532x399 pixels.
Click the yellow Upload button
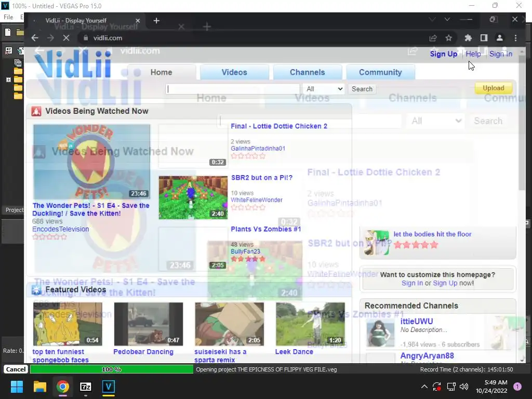coord(494,88)
